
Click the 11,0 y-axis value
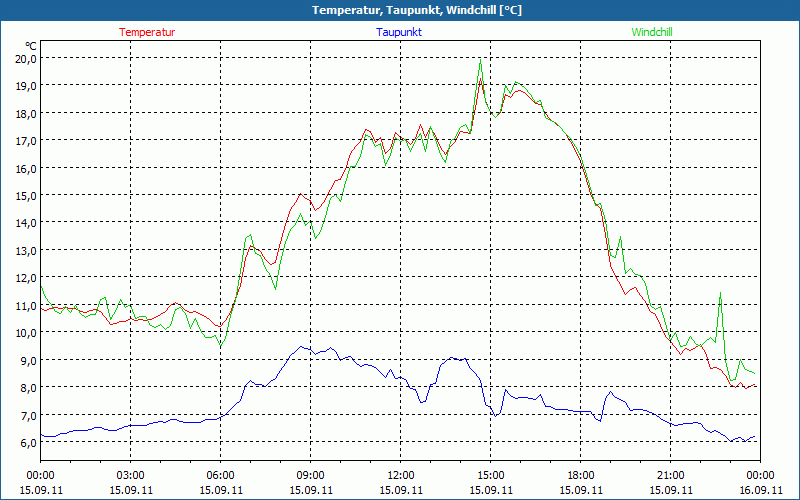pos(26,306)
